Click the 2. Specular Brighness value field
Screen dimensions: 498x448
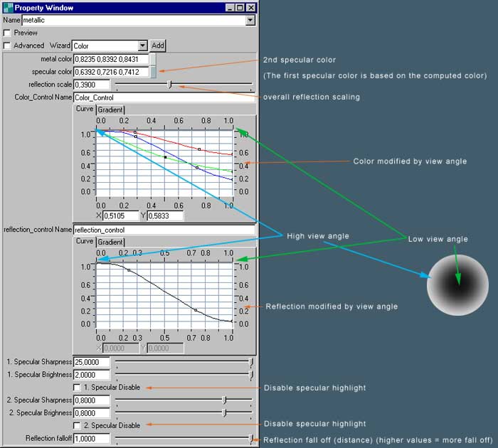[92, 413]
